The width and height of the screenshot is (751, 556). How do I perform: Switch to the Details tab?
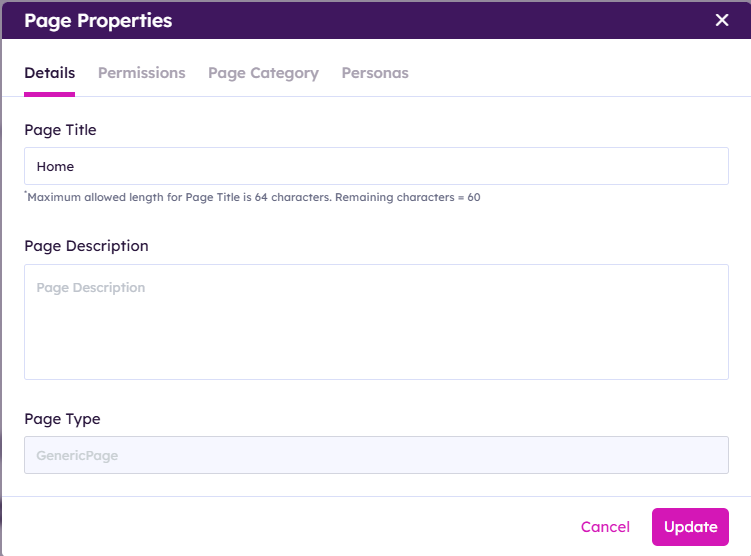(49, 73)
